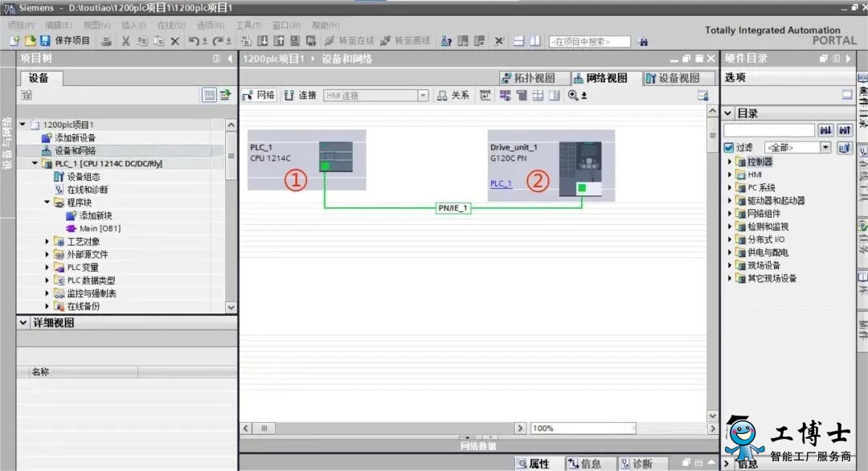The width and height of the screenshot is (868, 471).
Task: Collapse the PLC_1 [CPU 1214C DC/DC/Rly] node
Action: [35, 163]
